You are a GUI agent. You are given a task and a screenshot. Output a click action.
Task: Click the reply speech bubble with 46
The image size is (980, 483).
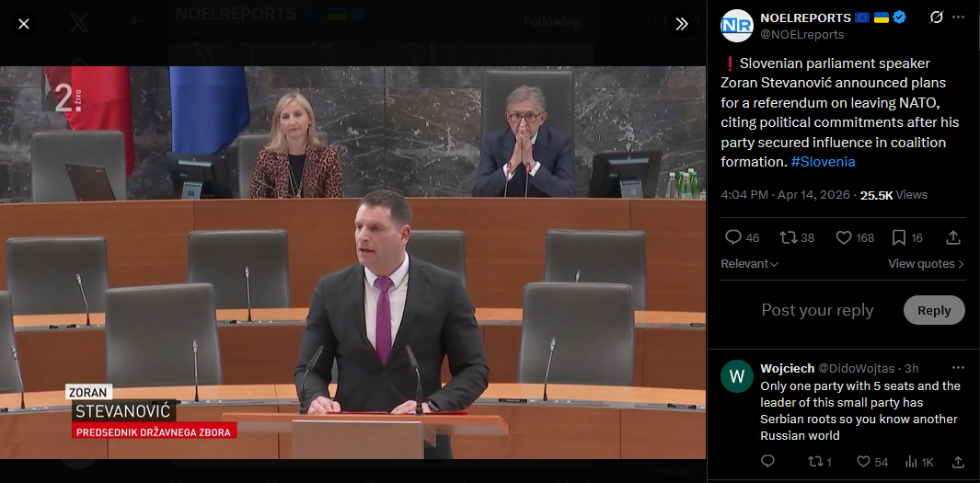742,237
